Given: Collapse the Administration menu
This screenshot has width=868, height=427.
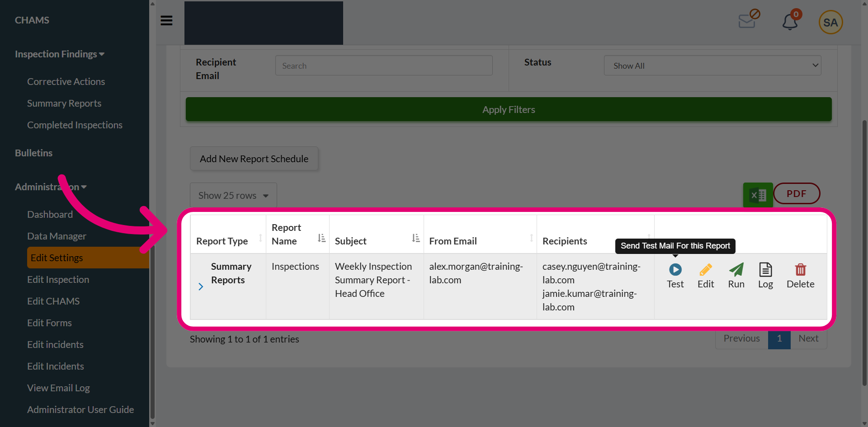Looking at the screenshot, I should (51, 187).
